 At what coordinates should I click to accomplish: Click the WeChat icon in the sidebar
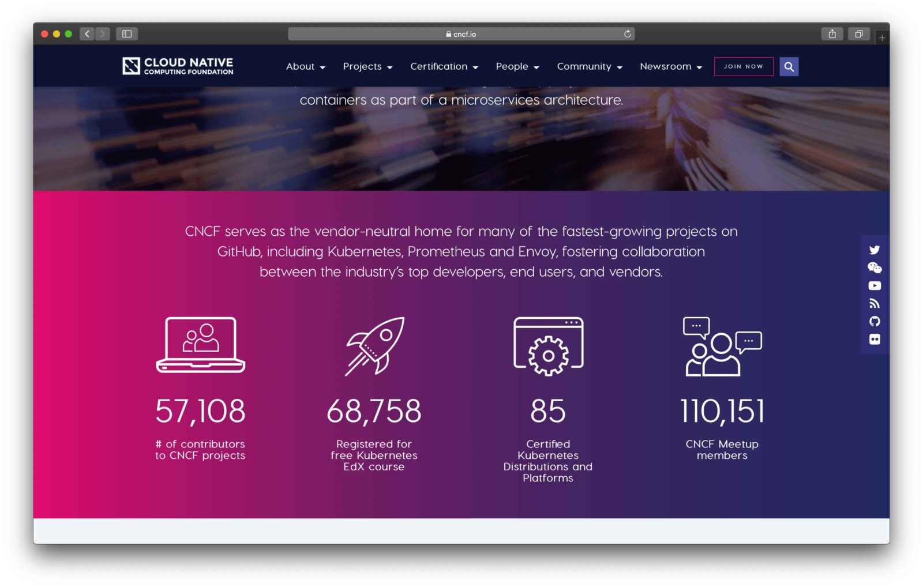click(875, 268)
